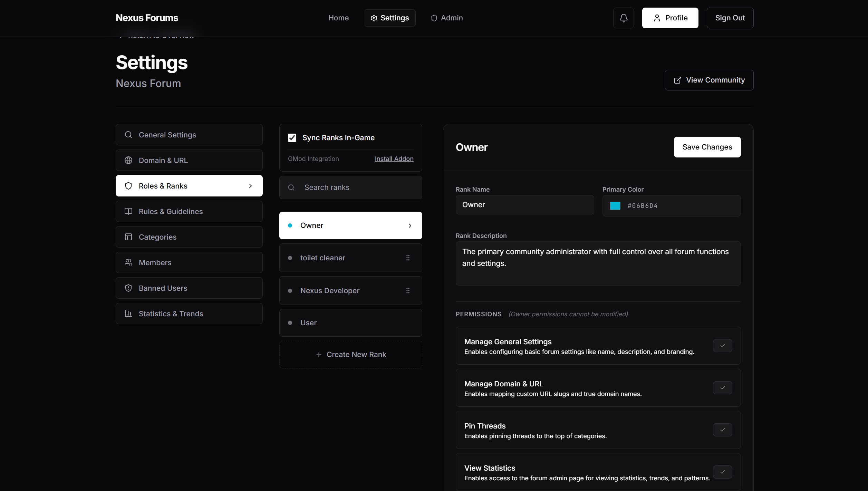
Task: Toggle the Sync Ranks In-Game checkbox
Action: (x=292, y=138)
